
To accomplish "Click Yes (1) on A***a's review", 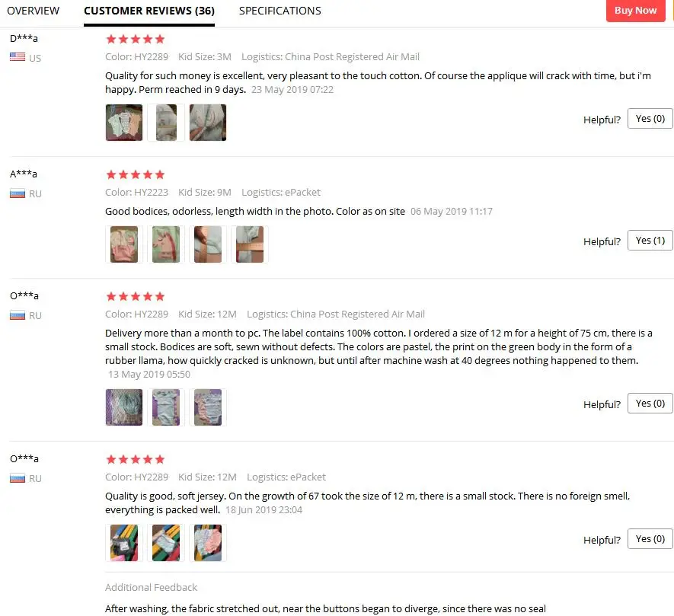I will point(650,241).
